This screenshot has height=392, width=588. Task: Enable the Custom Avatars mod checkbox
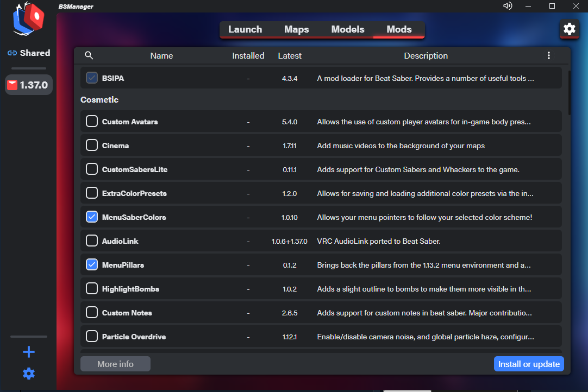click(92, 122)
